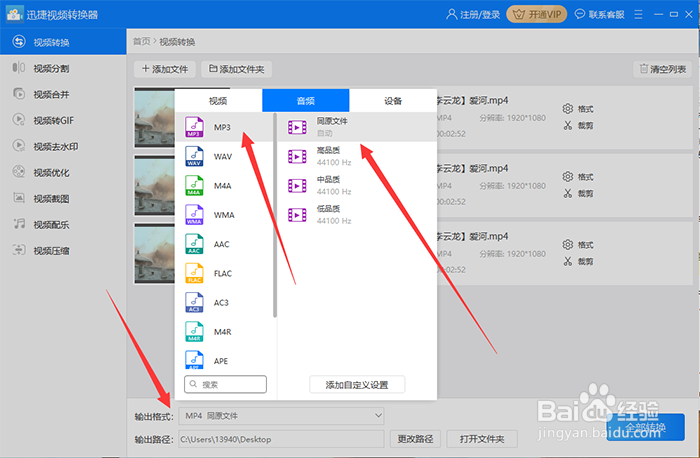Viewport: 700px width, 458px height.
Task: Switch to the 设备 format tab
Action: 393,100
